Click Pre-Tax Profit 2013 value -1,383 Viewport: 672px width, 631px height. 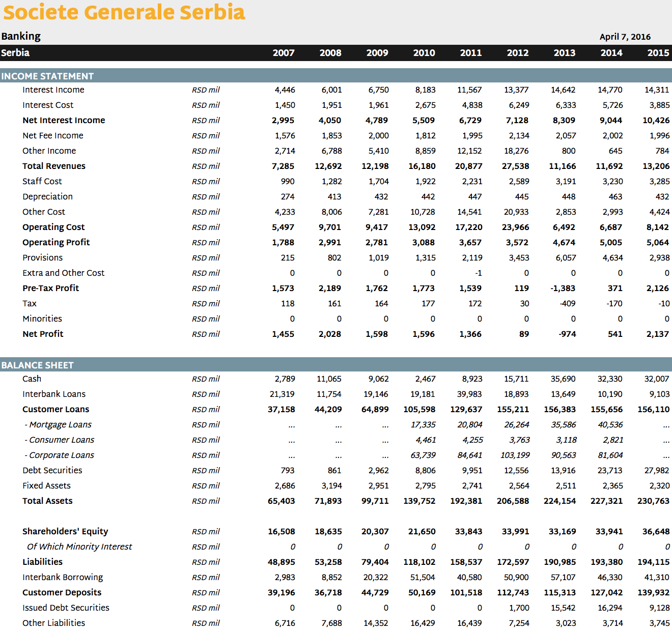click(x=563, y=289)
